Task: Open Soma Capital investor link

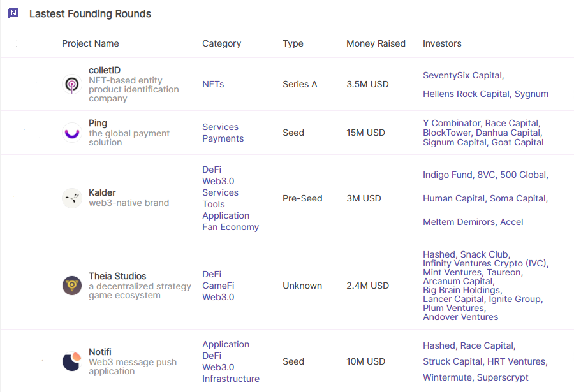Action: click(x=519, y=198)
